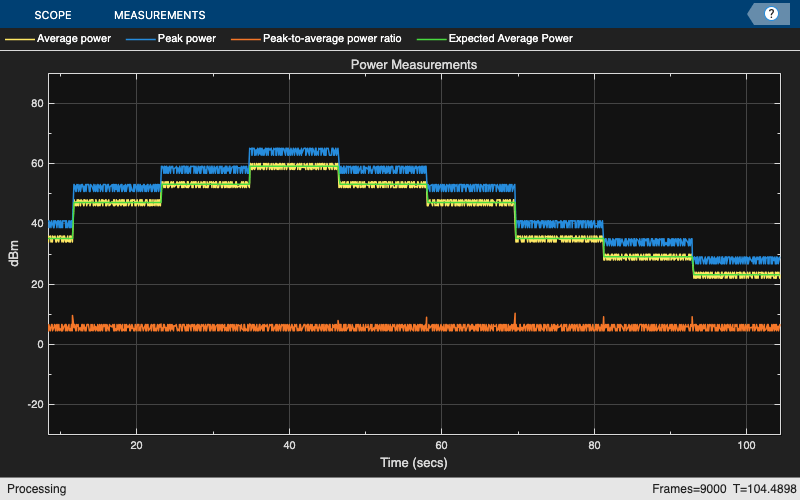Click the green Expected Average Power swatch
The width and height of the screenshot is (800, 500).
(432, 39)
